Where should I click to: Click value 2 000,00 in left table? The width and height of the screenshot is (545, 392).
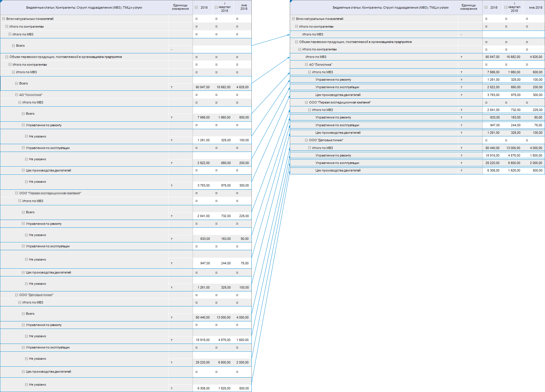tap(243, 363)
